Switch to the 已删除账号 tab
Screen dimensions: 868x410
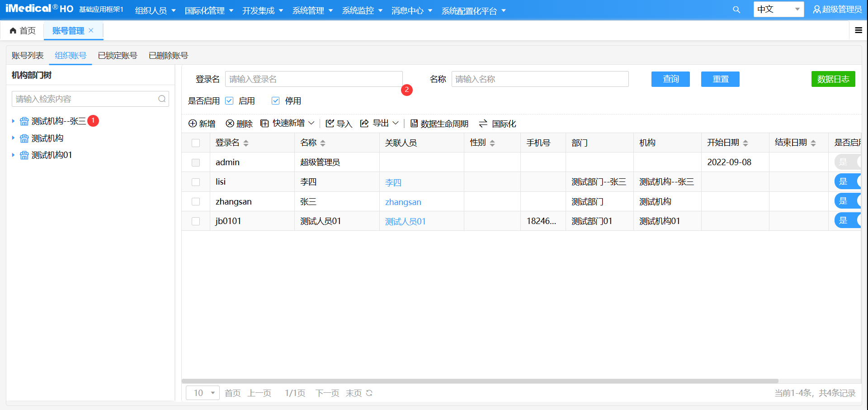pyautogui.click(x=168, y=55)
